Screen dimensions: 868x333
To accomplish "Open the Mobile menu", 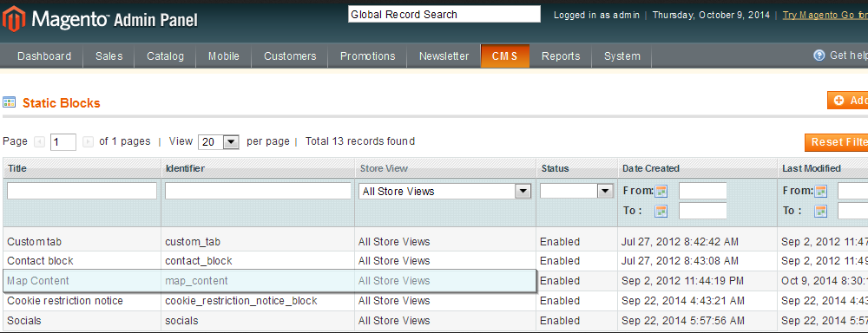I will [x=224, y=55].
